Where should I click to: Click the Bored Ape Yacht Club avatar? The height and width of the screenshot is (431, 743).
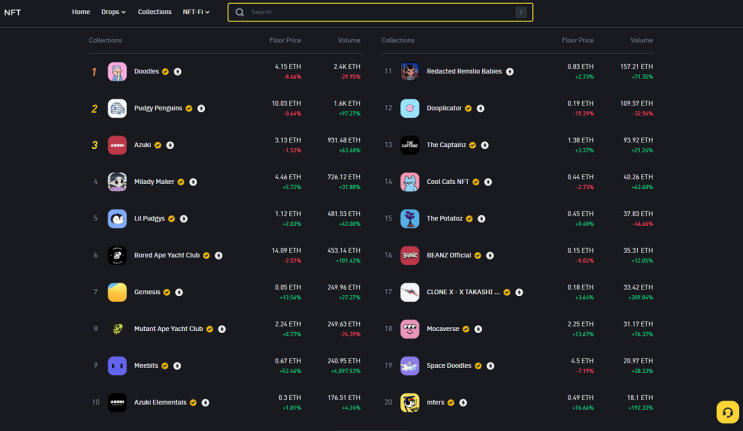pyautogui.click(x=117, y=255)
